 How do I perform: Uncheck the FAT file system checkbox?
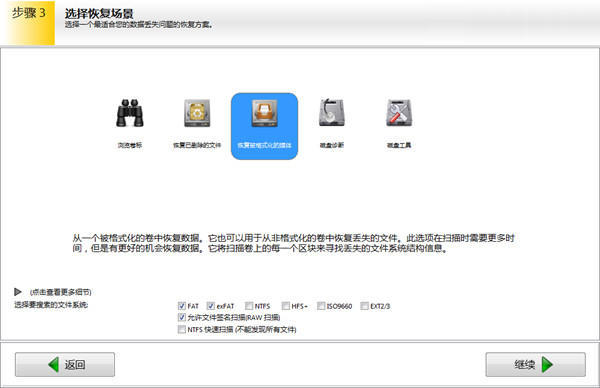(182, 306)
